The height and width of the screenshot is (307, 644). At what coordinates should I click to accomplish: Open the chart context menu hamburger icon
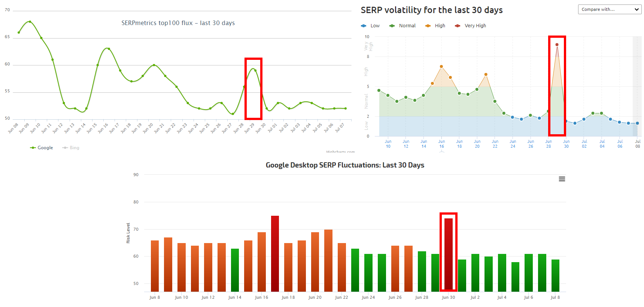tap(562, 179)
